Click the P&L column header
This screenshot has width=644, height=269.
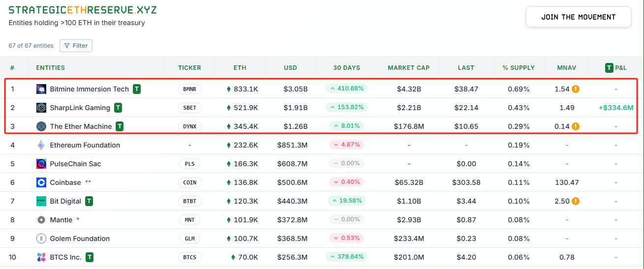tap(616, 68)
